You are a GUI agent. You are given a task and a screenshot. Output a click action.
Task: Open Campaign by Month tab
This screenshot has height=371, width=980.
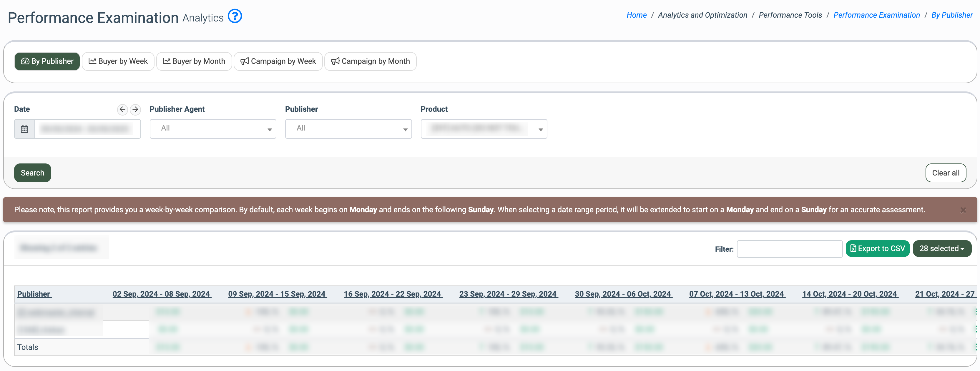point(370,61)
